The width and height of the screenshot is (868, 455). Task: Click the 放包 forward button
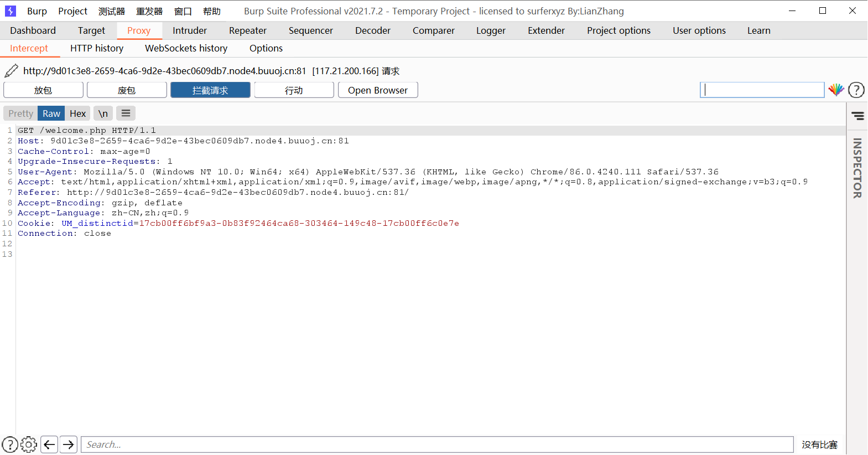click(x=43, y=90)
